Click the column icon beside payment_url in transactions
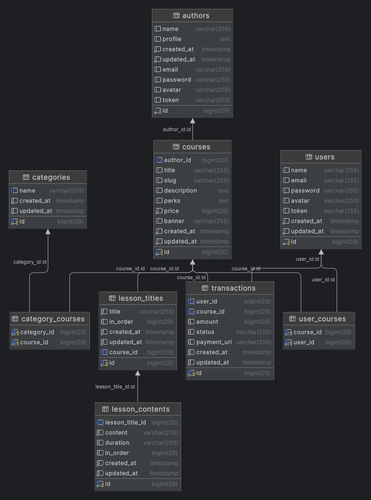Screen dimensions: 371x500 click(191, 342)
